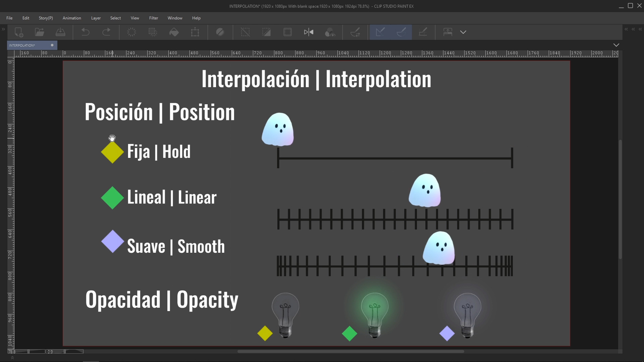Click the Save icon in command bar
Image resolution: width=644 pixels, height=362 pixels.
pyautogui.click(x=60, y=32)
